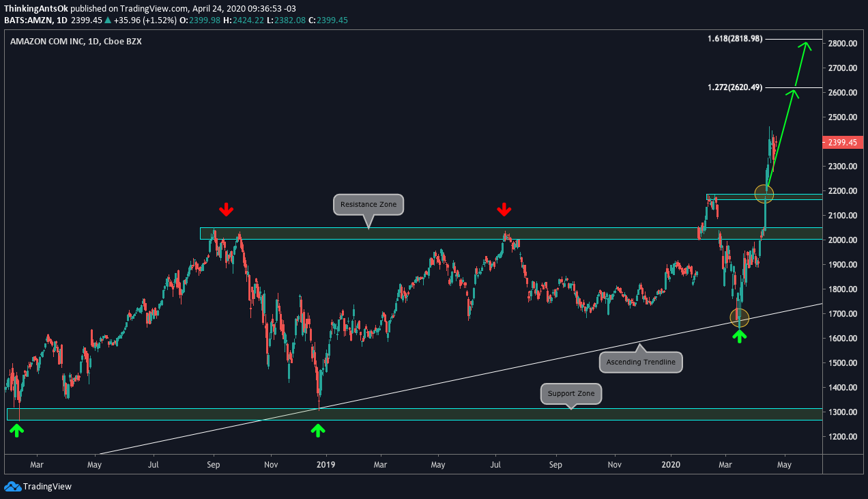
Task: Select the Ascending Trendline callout label
Action: point(641,362)
